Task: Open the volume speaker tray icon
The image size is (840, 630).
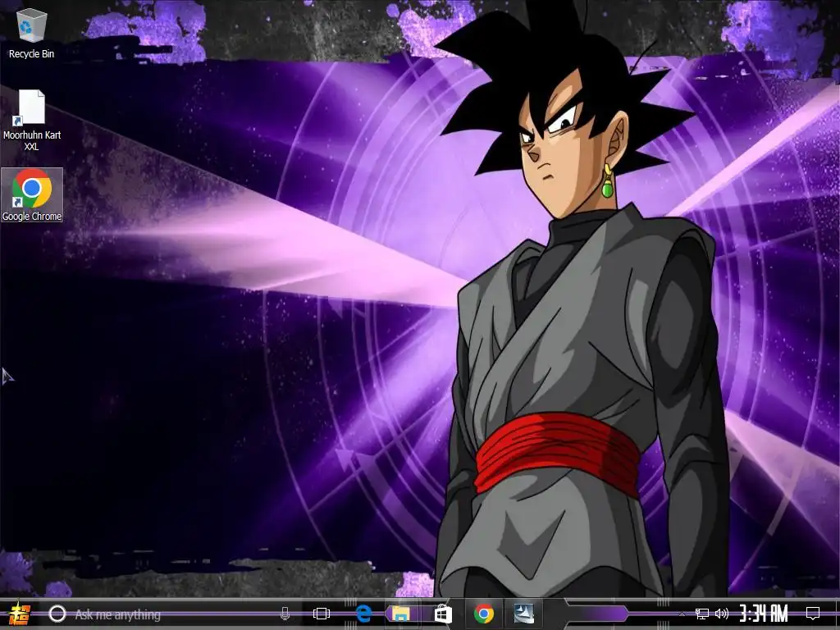Action: tap(722, 614)
